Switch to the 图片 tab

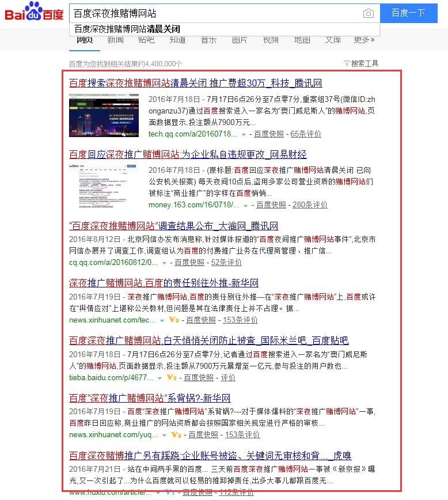click(x=240, y=40)
